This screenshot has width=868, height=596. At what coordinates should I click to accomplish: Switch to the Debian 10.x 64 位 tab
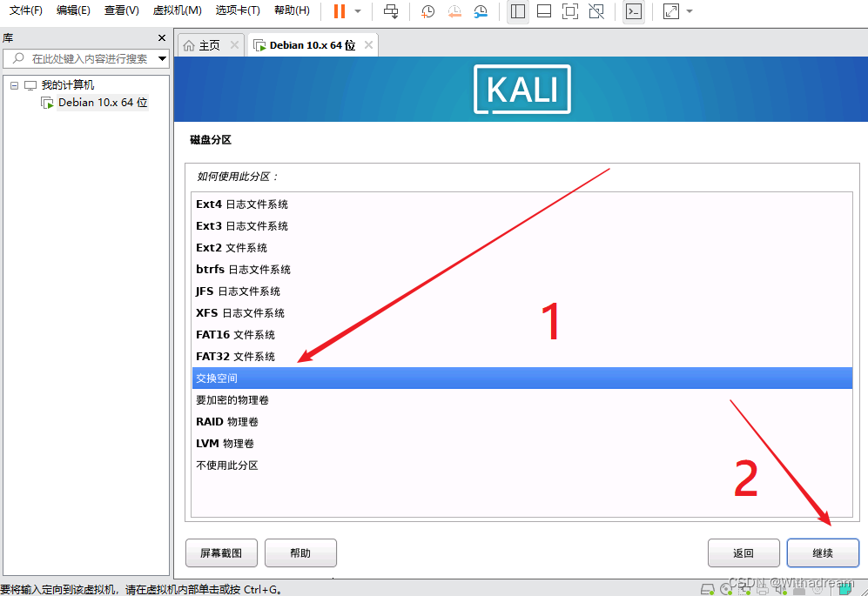(313, 45)
